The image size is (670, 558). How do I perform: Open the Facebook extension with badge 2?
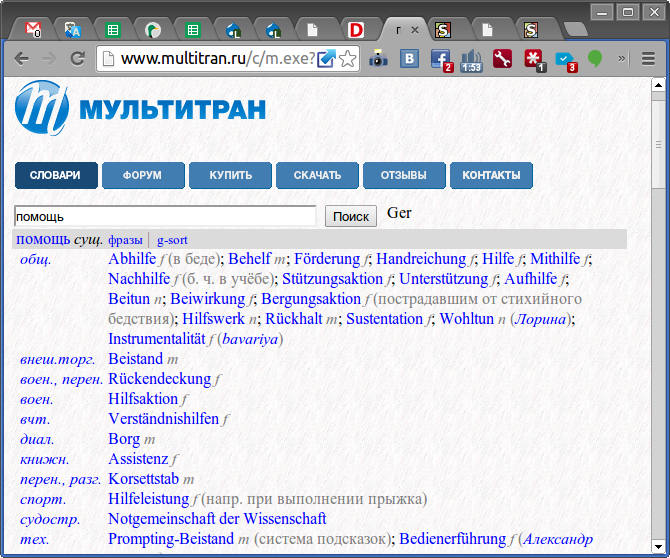pyautogui.click(x=441, y=60)
